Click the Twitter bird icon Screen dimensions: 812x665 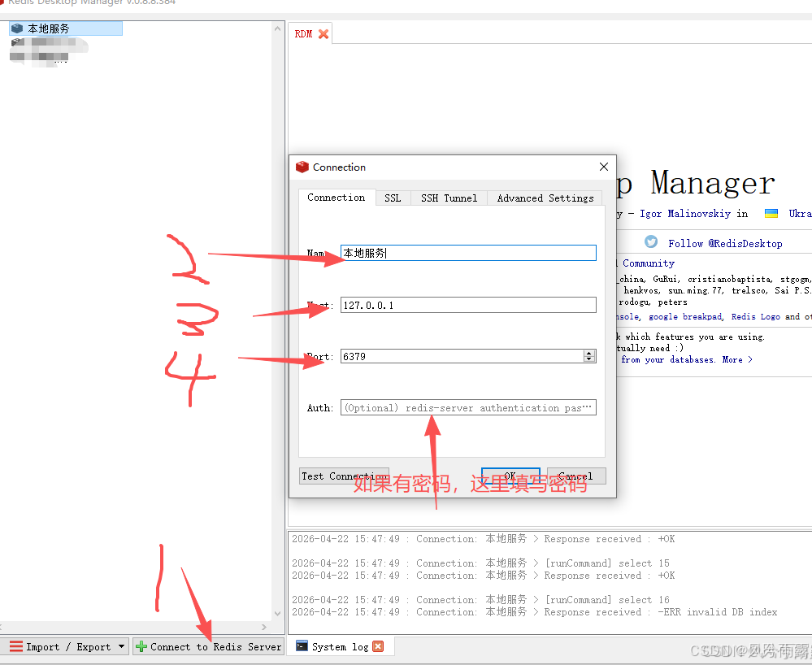tap(651, 242)
